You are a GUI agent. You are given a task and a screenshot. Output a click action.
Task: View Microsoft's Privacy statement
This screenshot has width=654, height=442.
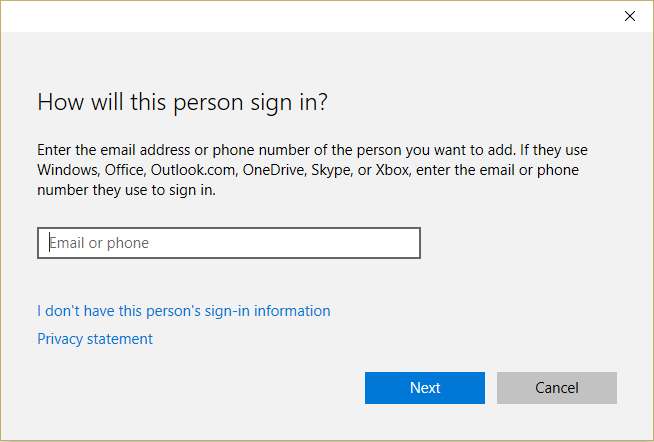95,339
